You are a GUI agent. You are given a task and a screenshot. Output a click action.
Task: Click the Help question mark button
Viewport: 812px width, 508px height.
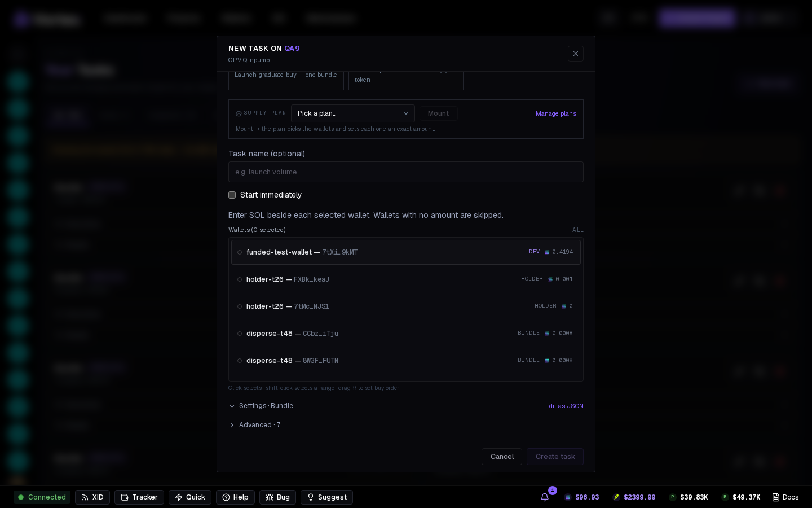235,497
